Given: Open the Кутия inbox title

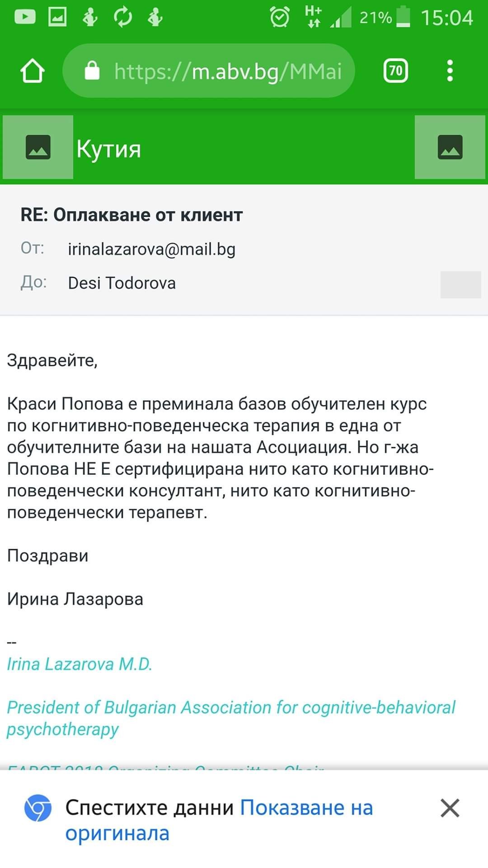Looking at the screenshot, I should (108, 149).
